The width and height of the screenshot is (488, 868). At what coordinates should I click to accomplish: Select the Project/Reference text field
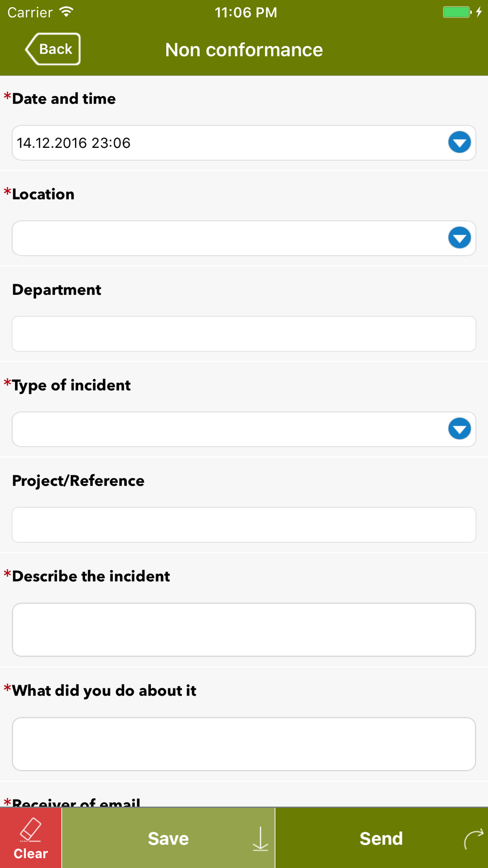tap(244, 525)
